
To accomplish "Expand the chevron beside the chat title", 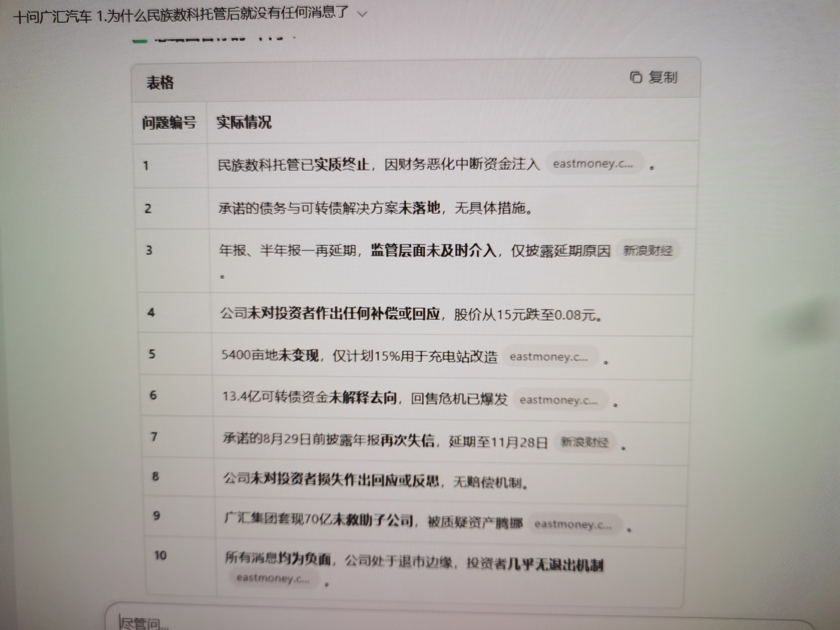I will click(x=362, y=14).
